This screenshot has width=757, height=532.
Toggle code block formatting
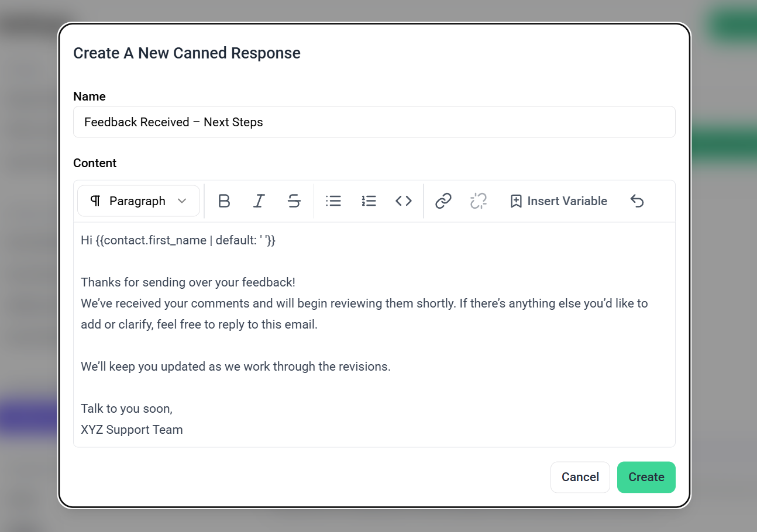tap(404, 201)
